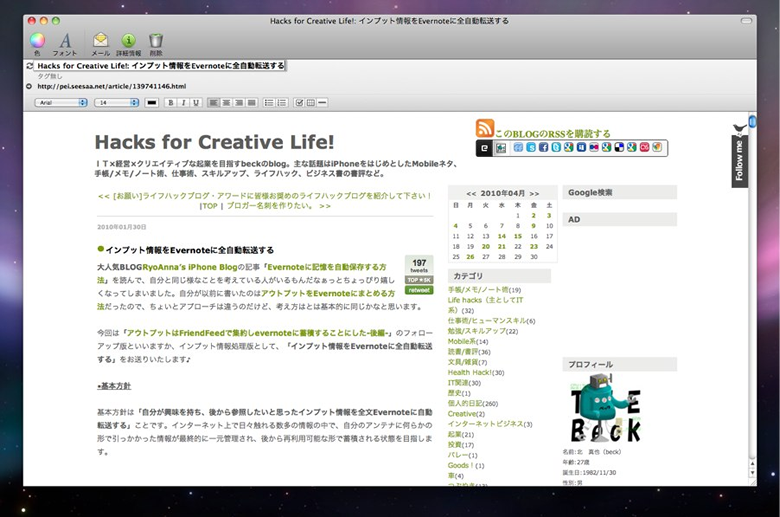
Task: Click the タグ無し tag field
Action: coord(50,76)
